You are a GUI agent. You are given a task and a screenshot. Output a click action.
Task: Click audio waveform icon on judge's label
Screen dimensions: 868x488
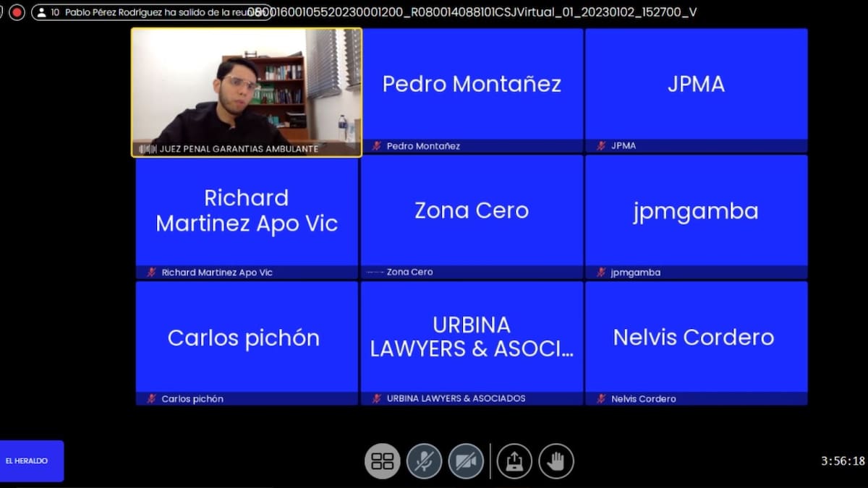tap(148, 149)
